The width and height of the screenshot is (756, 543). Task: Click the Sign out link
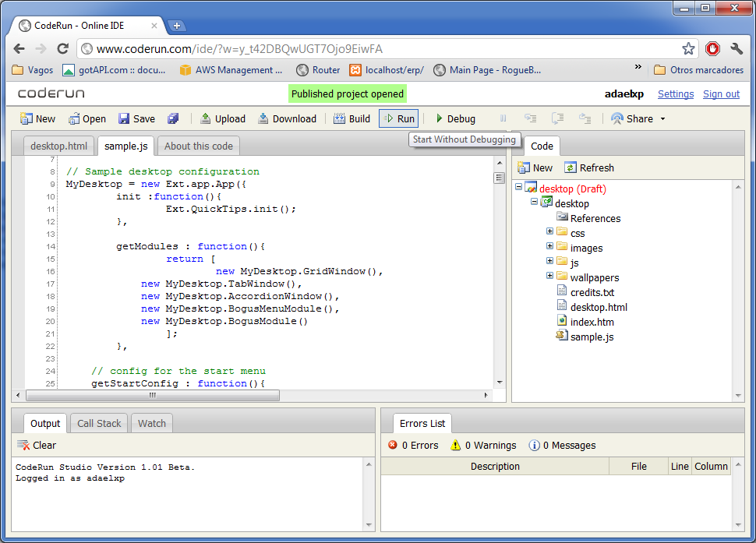coord(721,94)
